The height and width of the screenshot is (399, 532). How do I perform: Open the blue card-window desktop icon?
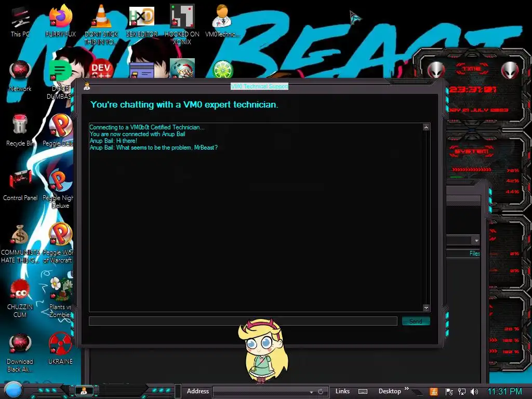pyautogui.click(x=142, y=71)
